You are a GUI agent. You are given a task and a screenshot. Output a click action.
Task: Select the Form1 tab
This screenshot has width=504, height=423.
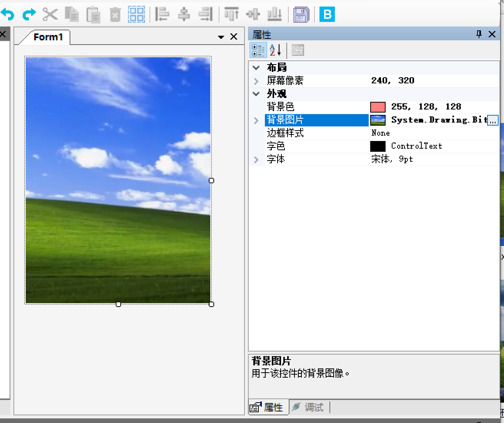48,37
